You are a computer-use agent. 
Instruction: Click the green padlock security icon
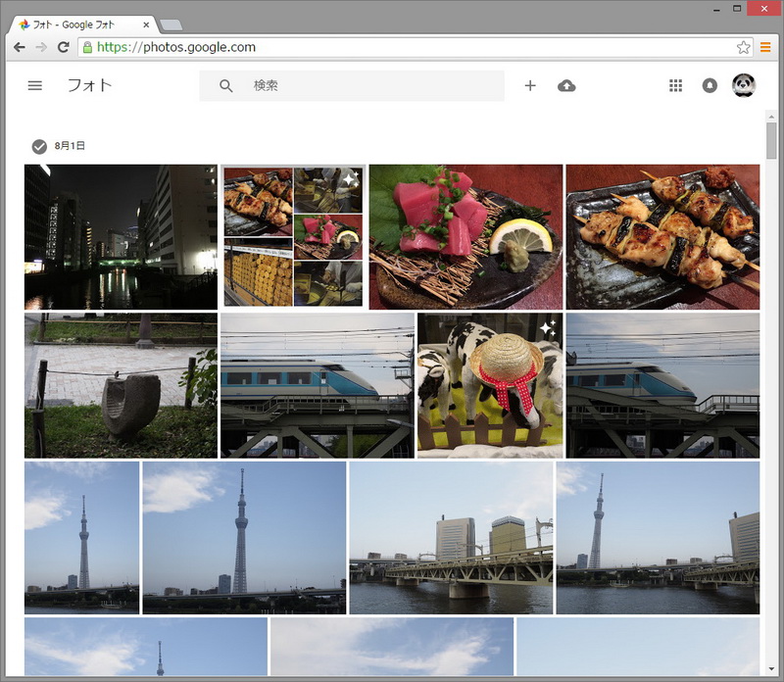point(87,47)
